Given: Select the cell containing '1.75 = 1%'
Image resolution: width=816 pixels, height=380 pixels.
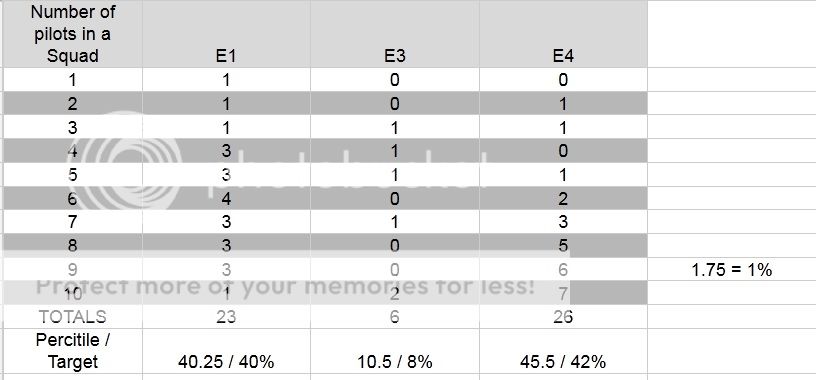Looking at the screenshot, I should [732, 270].
